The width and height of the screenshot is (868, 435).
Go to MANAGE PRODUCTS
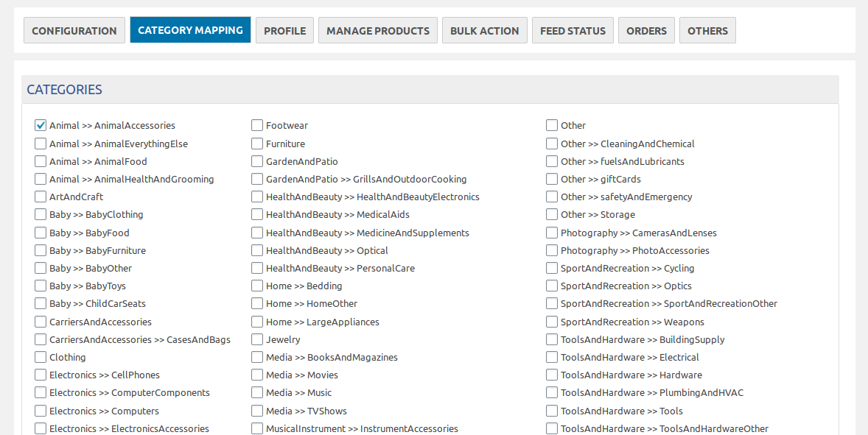pos(377,30)
